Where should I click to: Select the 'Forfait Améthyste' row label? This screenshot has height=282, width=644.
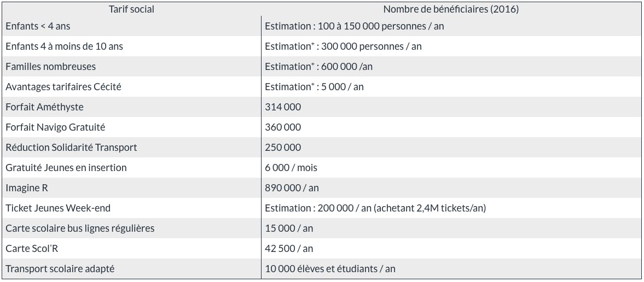[44, 107]
